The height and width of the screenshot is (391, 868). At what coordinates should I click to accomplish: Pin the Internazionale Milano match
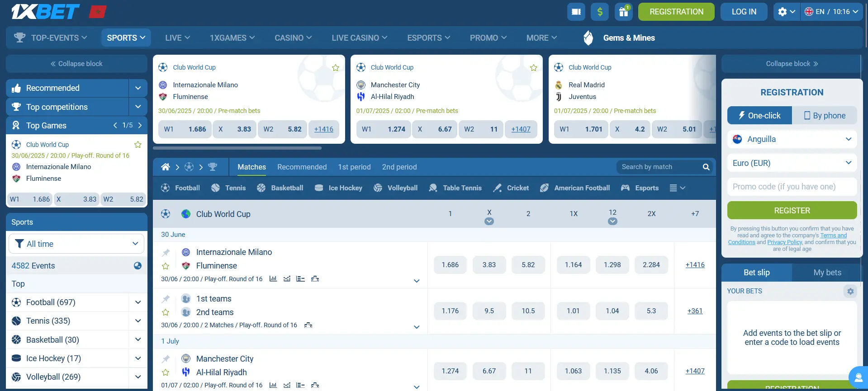pos(166,252)
